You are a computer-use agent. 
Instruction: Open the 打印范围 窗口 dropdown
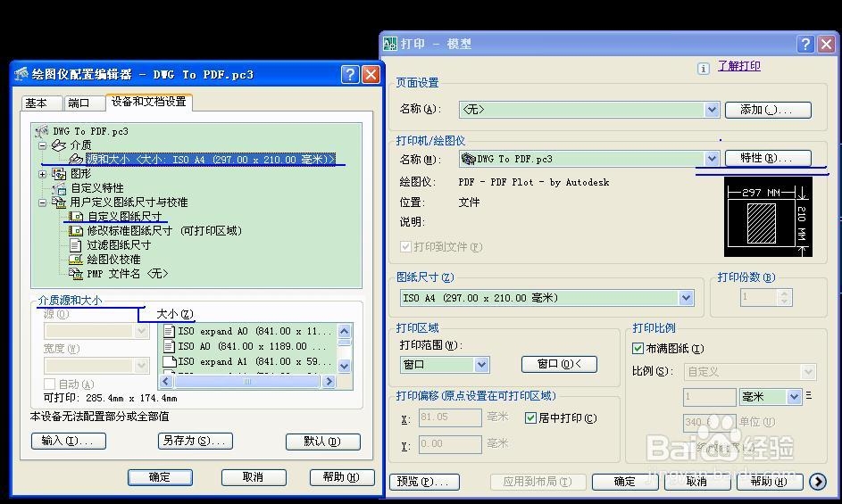481,365
